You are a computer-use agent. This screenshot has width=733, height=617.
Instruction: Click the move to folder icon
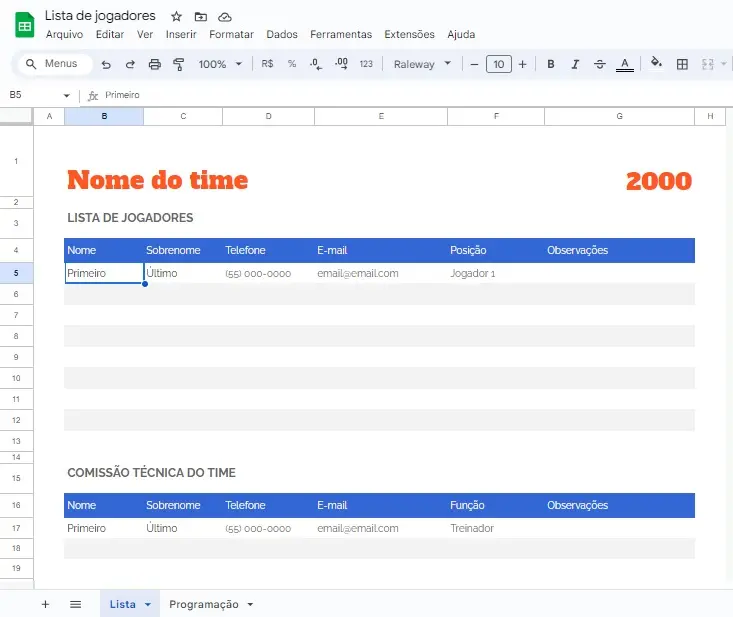[x=201, y=17]
